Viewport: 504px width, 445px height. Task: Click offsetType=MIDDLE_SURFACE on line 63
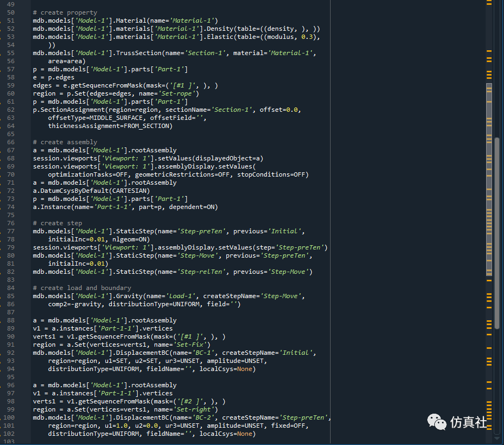pyautogui.click(x=95, y=118)
